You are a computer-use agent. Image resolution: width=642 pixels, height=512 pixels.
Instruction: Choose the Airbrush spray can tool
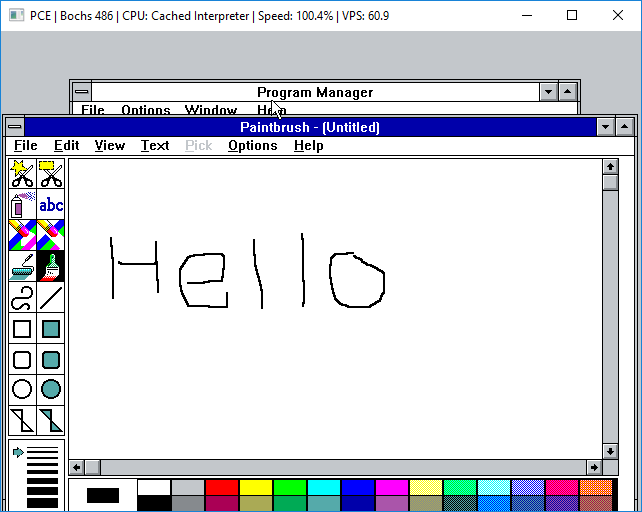pyautogui.click(x=23, y=204)
